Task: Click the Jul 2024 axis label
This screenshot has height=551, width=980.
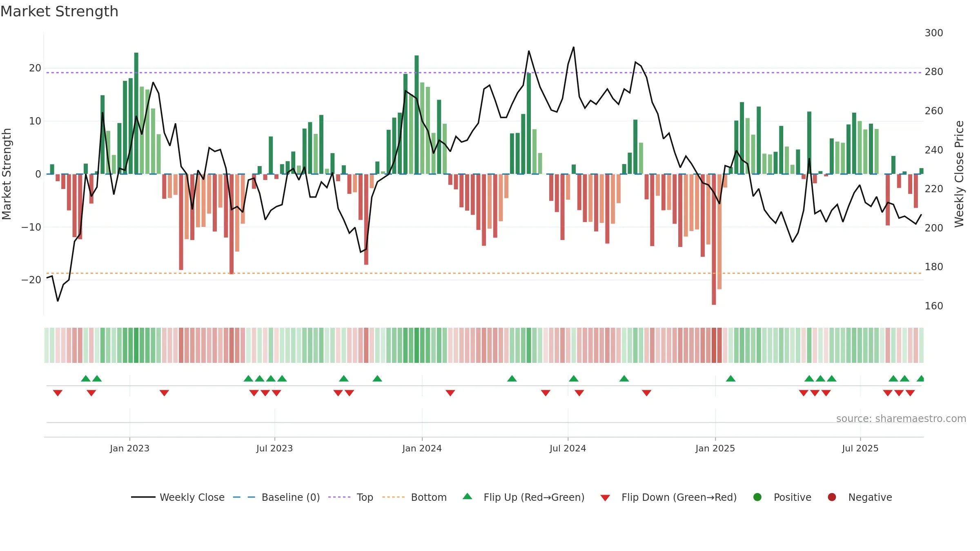Action: pos(568,448)
